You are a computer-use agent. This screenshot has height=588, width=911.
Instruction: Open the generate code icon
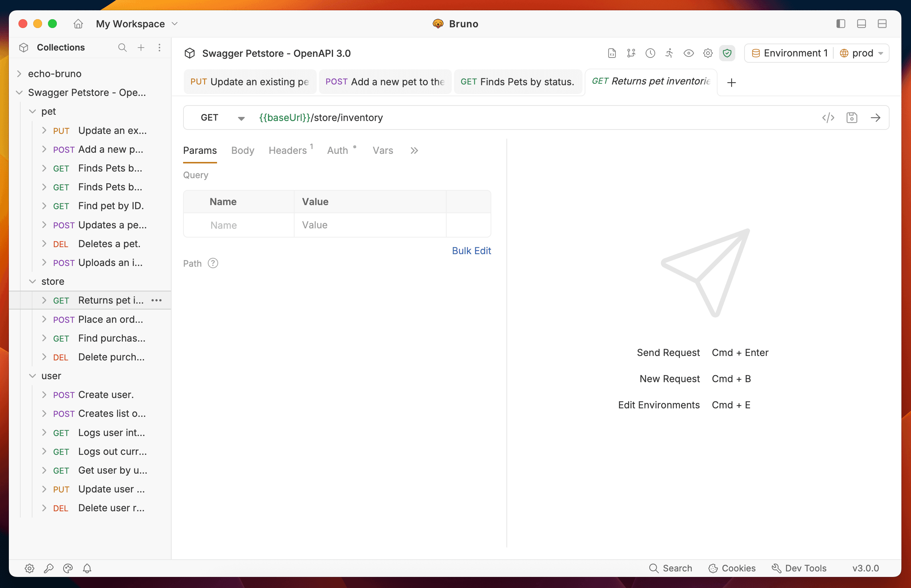828,118
